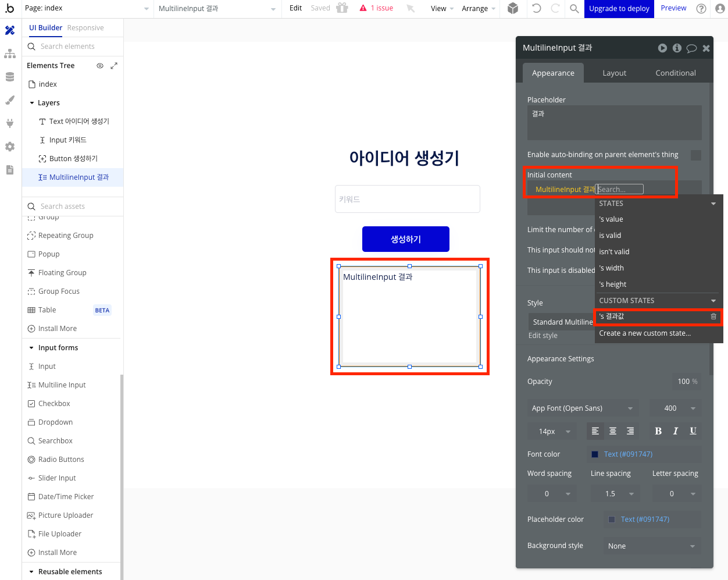This screenshot has height=580, width=728.
Task: Open the Arrange menu
Action: coord(479,8)
